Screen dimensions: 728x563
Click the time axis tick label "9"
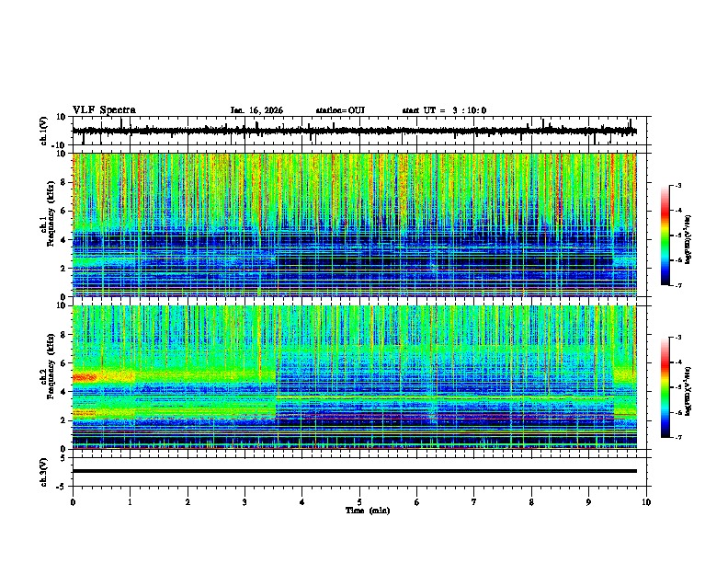point(588,502)
